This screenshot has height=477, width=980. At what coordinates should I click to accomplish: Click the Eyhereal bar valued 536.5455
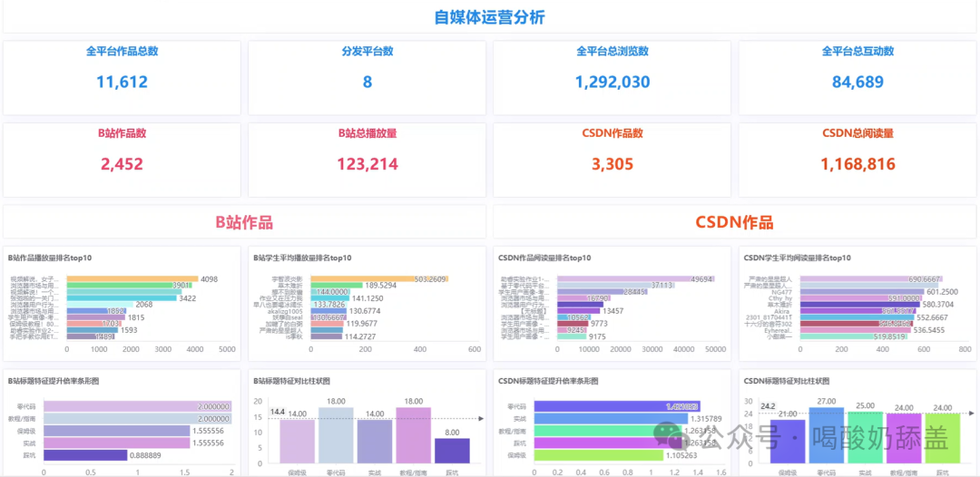pos(856,330)
